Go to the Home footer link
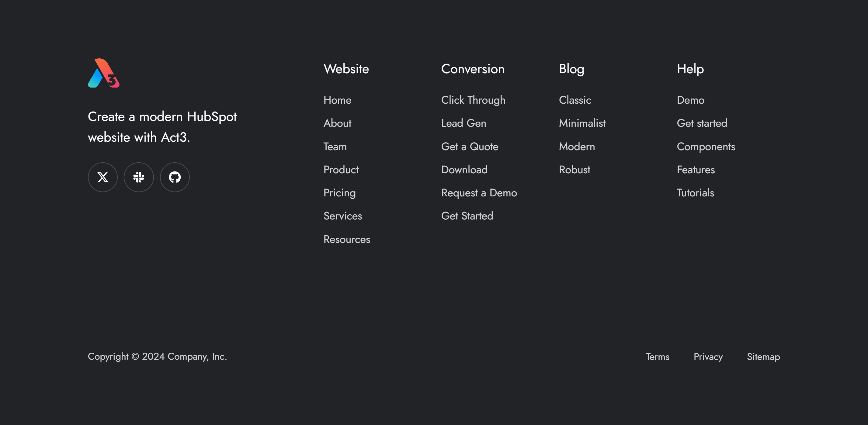Image resolution: width=868 pixels, height=425 pixels. pyautogui.click(x=337, y=100)
